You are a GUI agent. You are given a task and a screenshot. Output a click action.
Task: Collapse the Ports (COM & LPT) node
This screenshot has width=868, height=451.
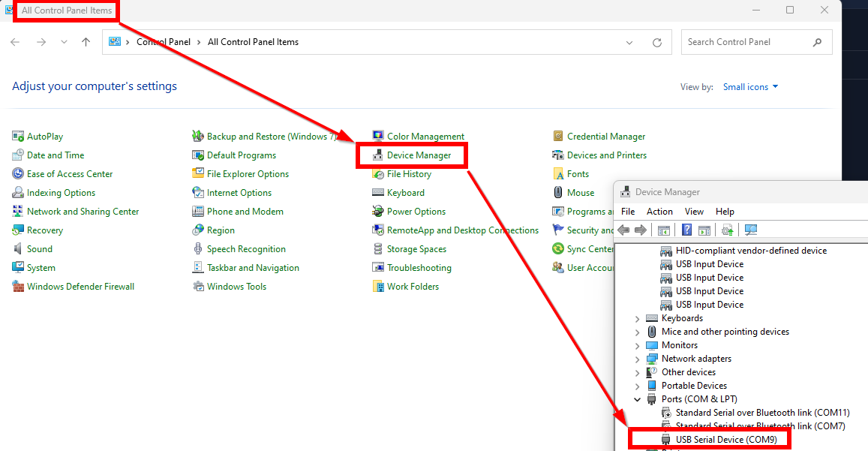pyautogui.click(x=638, y=400)
